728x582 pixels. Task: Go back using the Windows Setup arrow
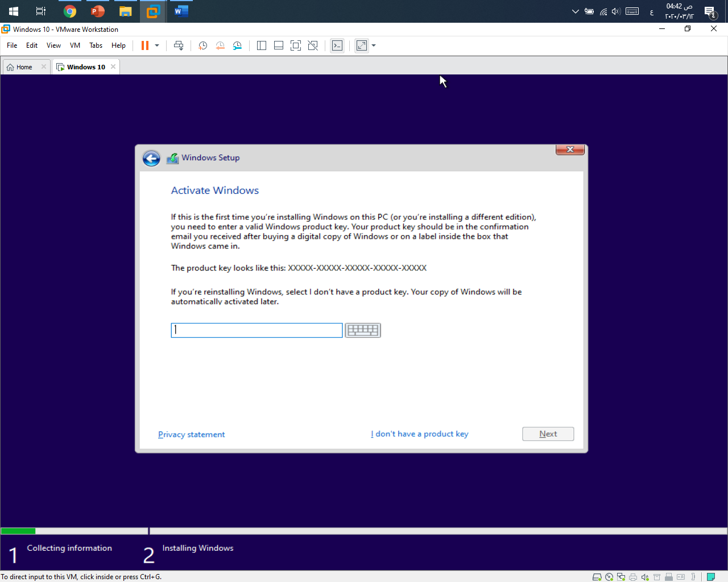151,158
